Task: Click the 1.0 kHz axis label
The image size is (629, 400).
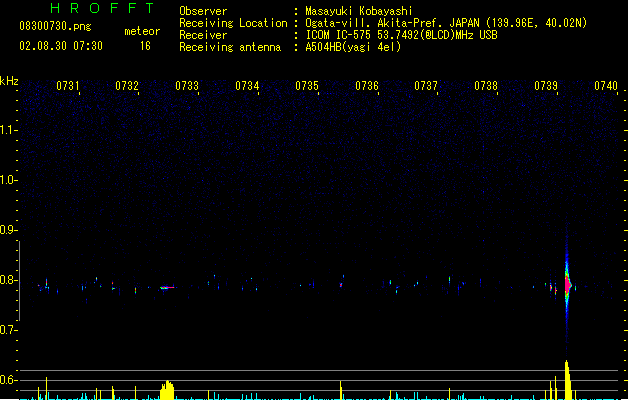Action: (x=8, y=180)
